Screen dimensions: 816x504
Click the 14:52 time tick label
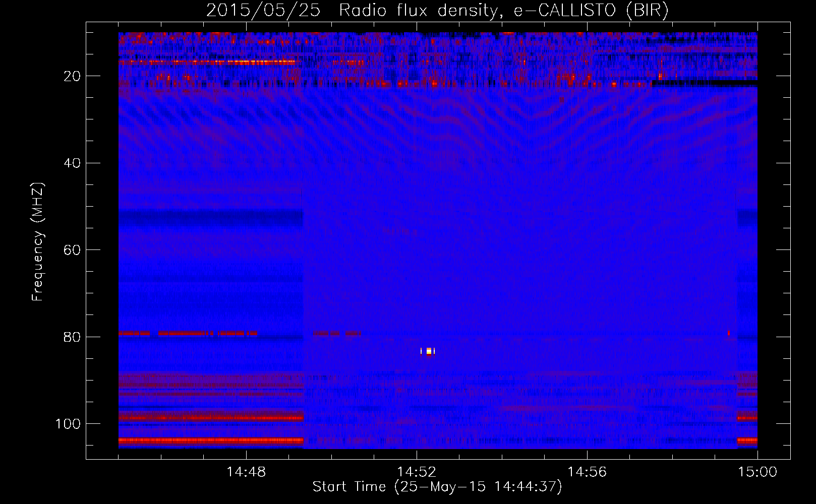point(417,472)
